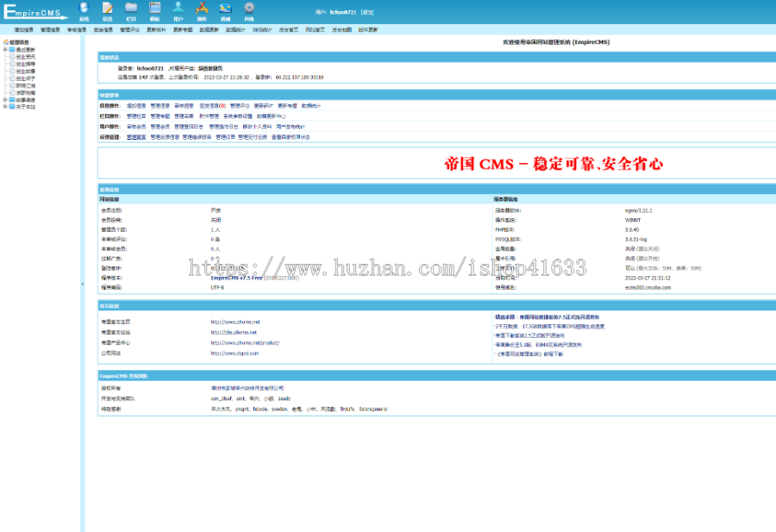Collapse the left sidebar with arrow handle

(82, 284)
